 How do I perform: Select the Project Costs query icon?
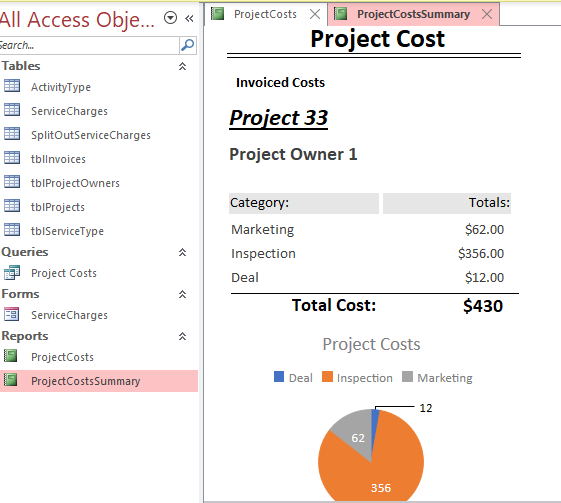[12, 273]
